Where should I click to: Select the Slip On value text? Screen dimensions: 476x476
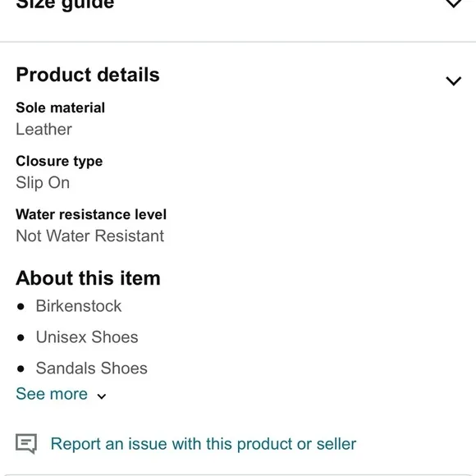(x=43, y=183)
